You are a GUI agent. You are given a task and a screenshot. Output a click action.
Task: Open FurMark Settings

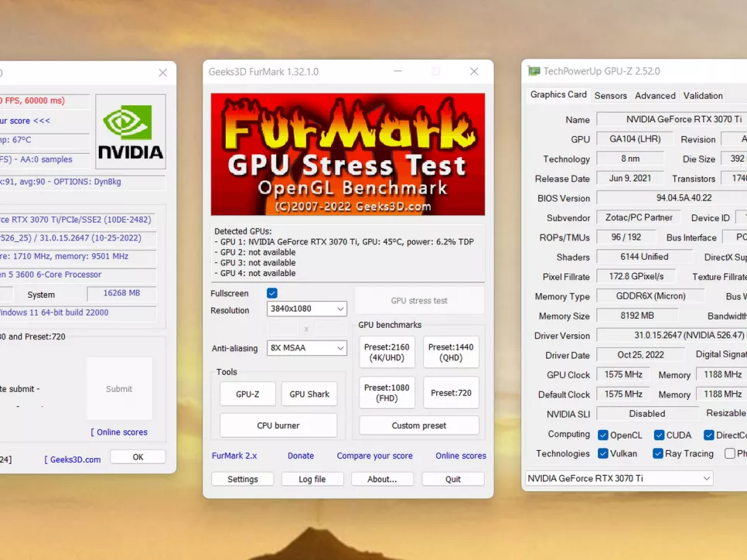[x=243, y=479]
